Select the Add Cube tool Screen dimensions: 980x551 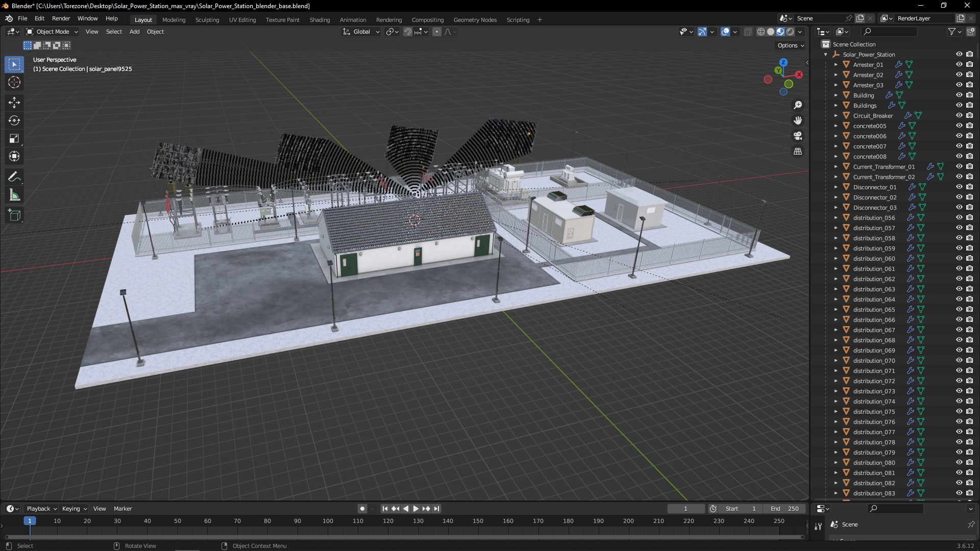coord(14,215)
